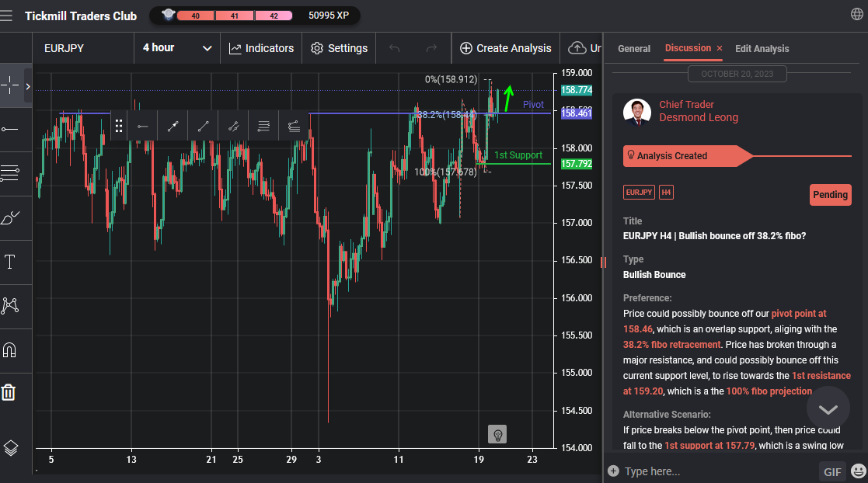Click the 157.792 support price label
The width and height of the screenshot is (868, 483).
[x=577, y=164]
